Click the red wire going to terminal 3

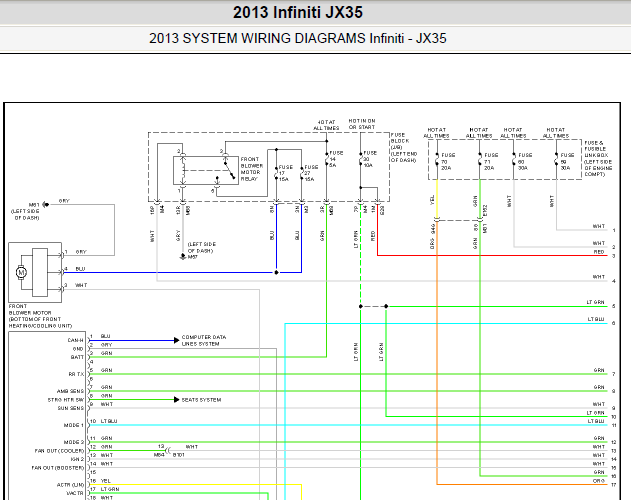point(491,256)
